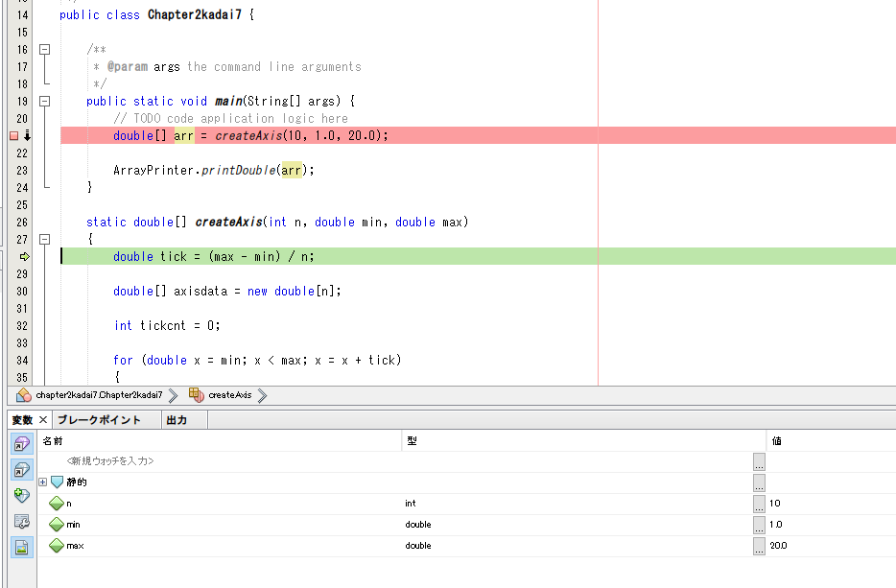The height and width of the screenshot is (588, 896).
Task: Close the 変数 tab
Action: coord(43,420)
